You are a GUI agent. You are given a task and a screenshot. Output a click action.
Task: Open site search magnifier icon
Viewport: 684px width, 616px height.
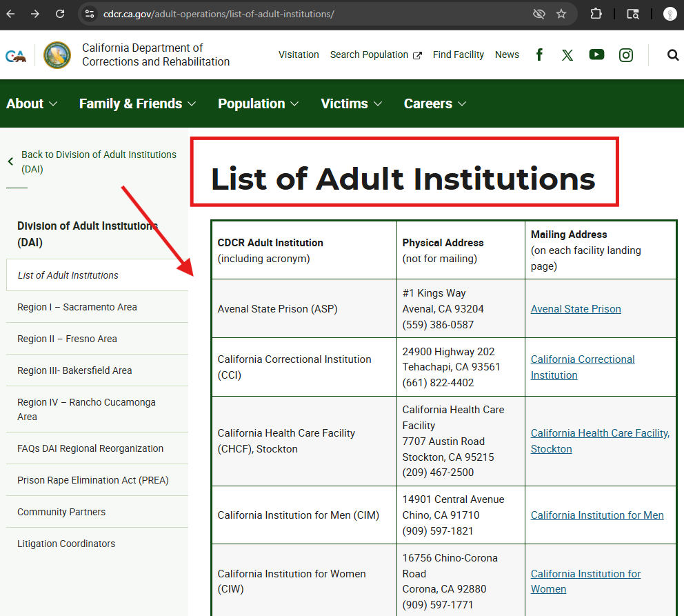(x=673, y=55)
